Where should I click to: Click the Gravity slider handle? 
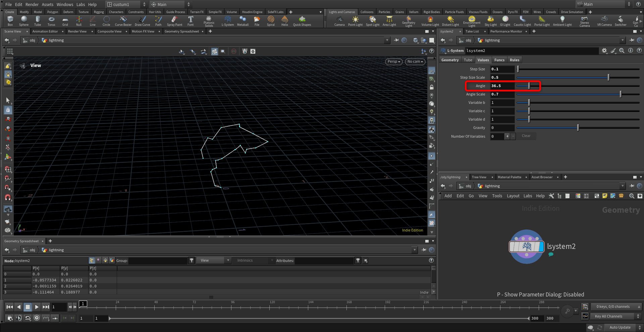tap(578, 128)
